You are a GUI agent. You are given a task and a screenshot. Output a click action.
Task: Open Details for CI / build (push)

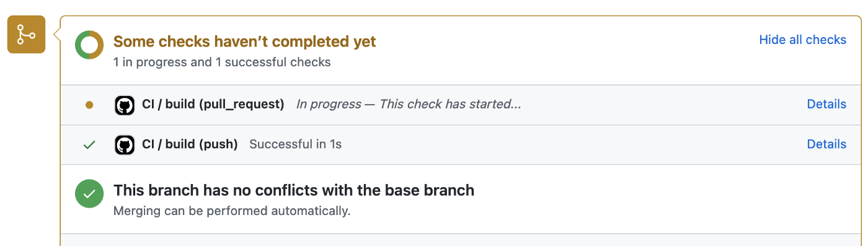(826, 144)
